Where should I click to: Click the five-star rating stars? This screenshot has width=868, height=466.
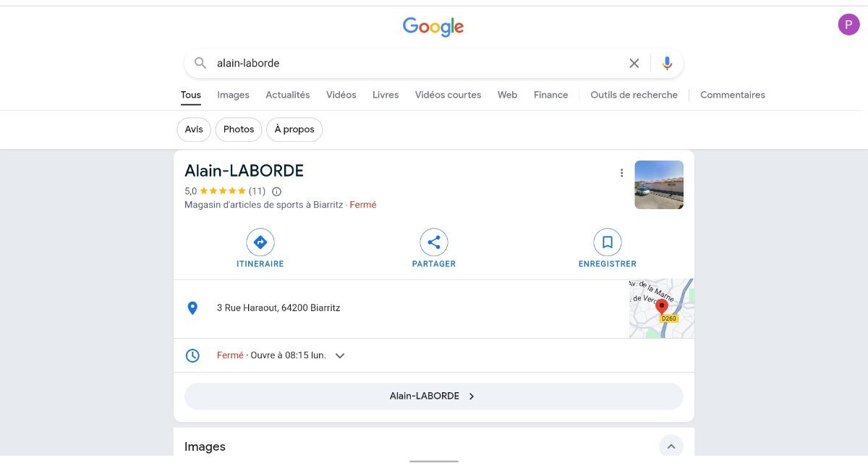click(223, 192)
